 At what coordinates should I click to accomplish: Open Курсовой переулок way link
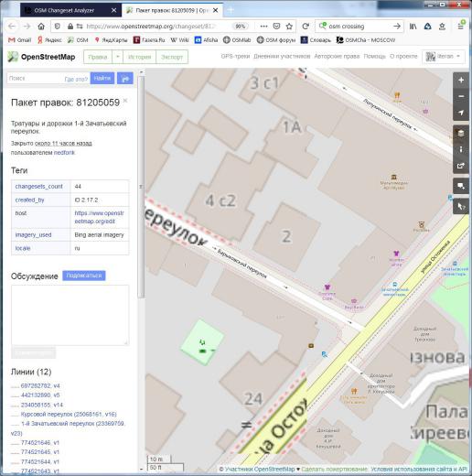69,415
